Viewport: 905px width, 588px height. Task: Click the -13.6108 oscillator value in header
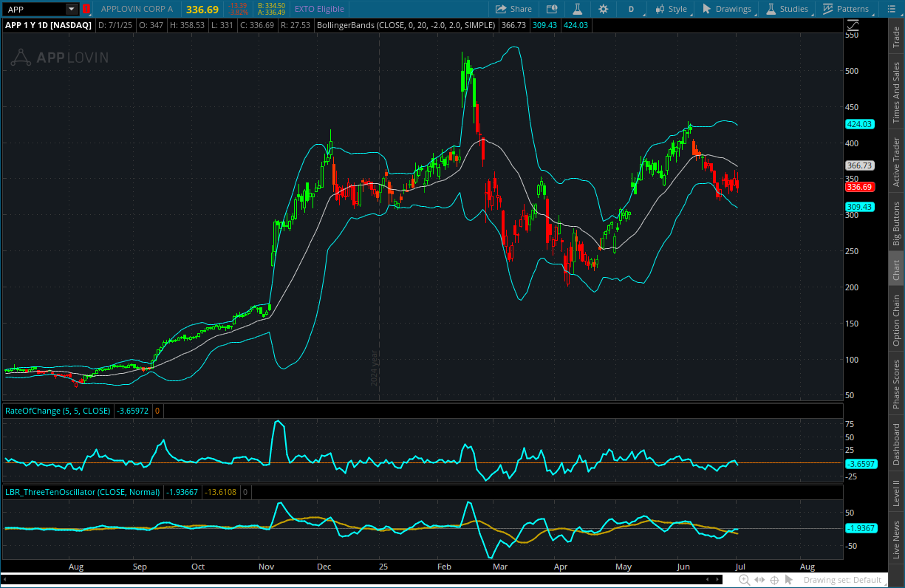pos(220,492)
